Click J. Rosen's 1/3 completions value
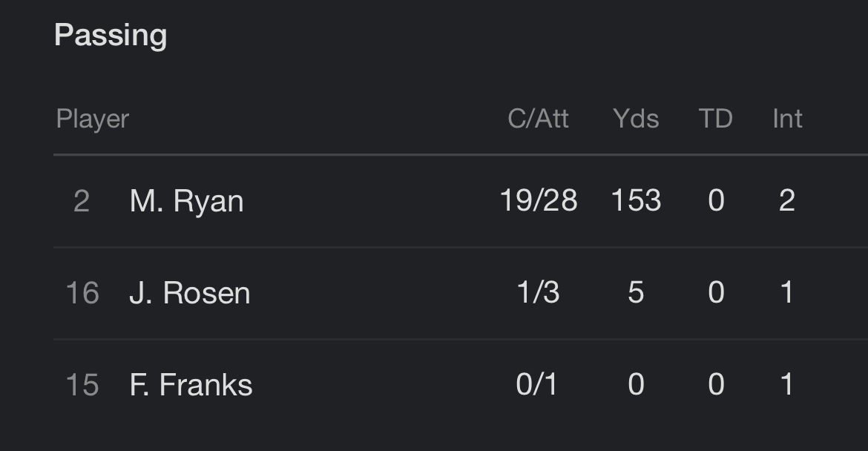The image size is (868, 451). (x=538, y=292)
